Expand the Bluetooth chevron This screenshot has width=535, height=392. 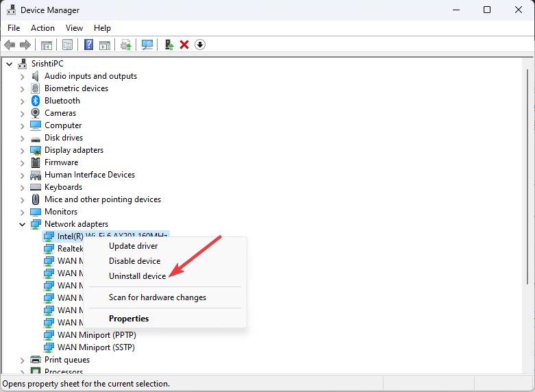[22, 101]
